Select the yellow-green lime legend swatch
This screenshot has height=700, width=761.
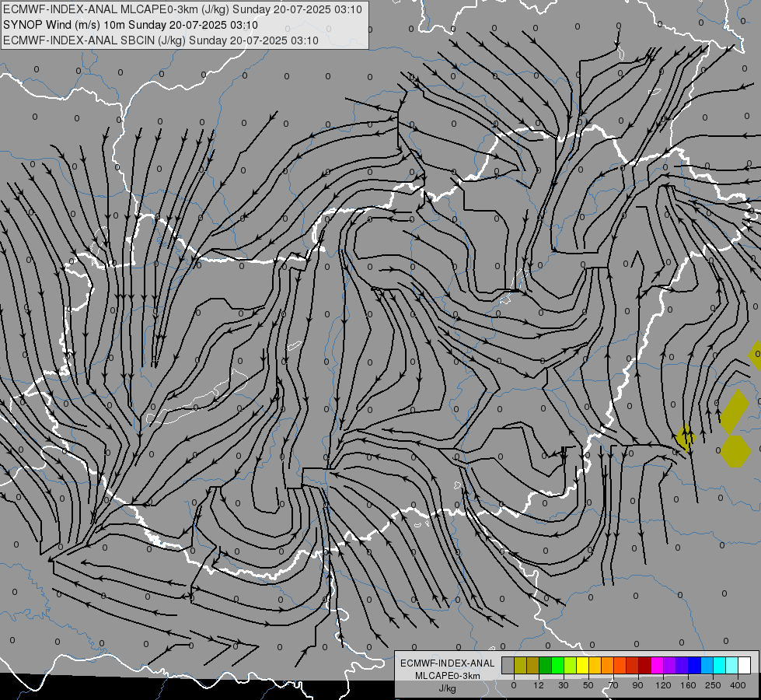coord(571,665)
